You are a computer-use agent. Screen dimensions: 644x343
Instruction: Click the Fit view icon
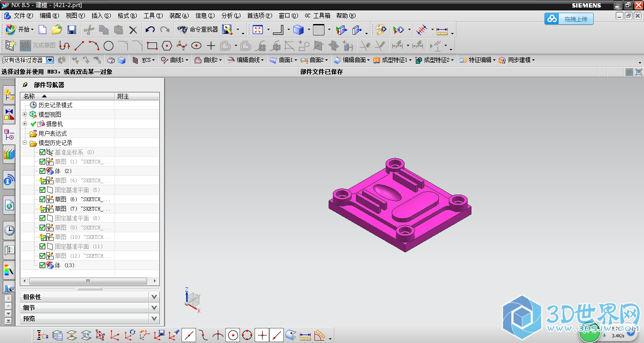click(x=257, y=30)
